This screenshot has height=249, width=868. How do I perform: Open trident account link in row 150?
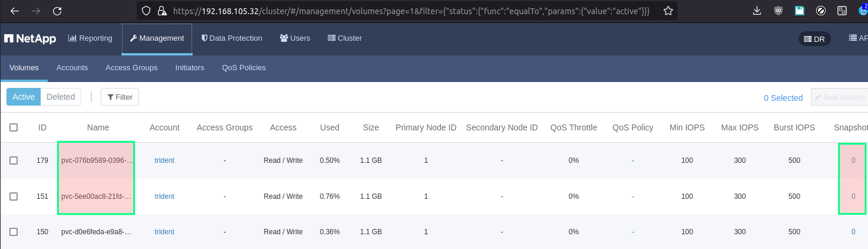(x=164, y=232)
